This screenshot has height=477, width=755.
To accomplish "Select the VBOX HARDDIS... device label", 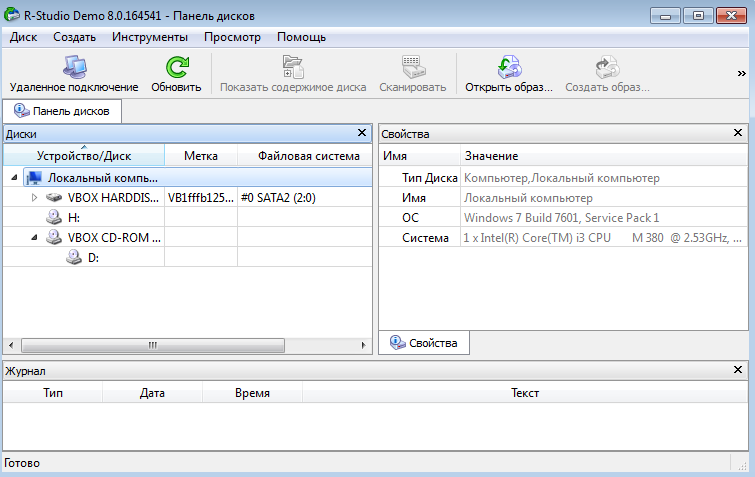I will coord(113,197).
